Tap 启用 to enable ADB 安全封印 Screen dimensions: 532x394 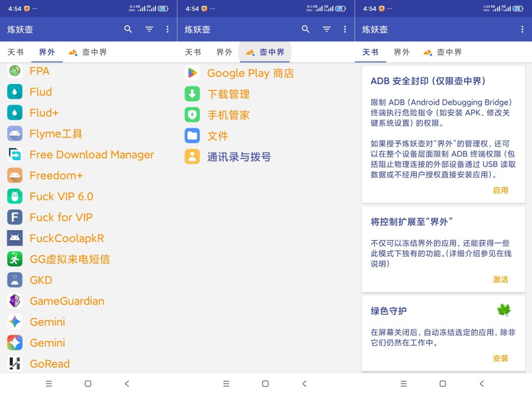(x=501, y=190)
